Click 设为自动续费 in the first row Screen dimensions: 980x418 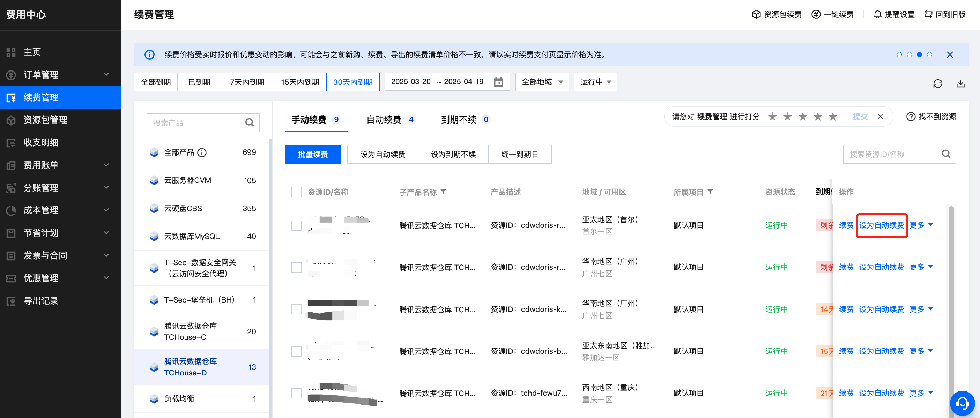[x=881, y=225]
